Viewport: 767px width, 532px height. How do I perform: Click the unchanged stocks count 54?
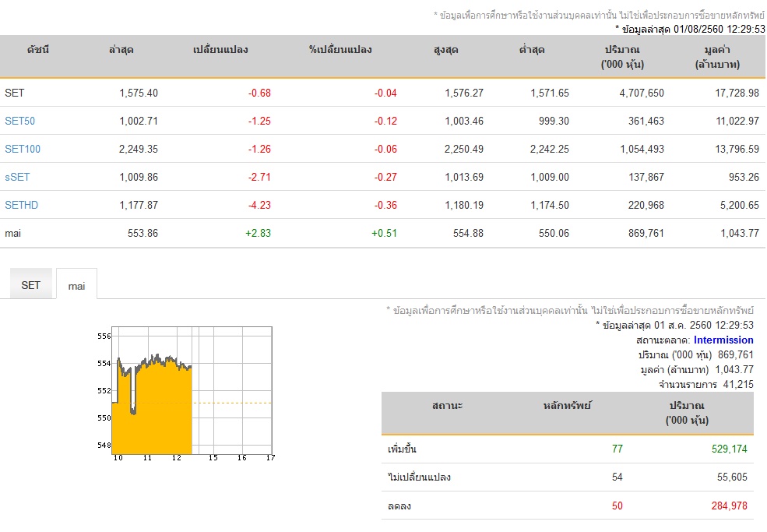click(617, 477)
